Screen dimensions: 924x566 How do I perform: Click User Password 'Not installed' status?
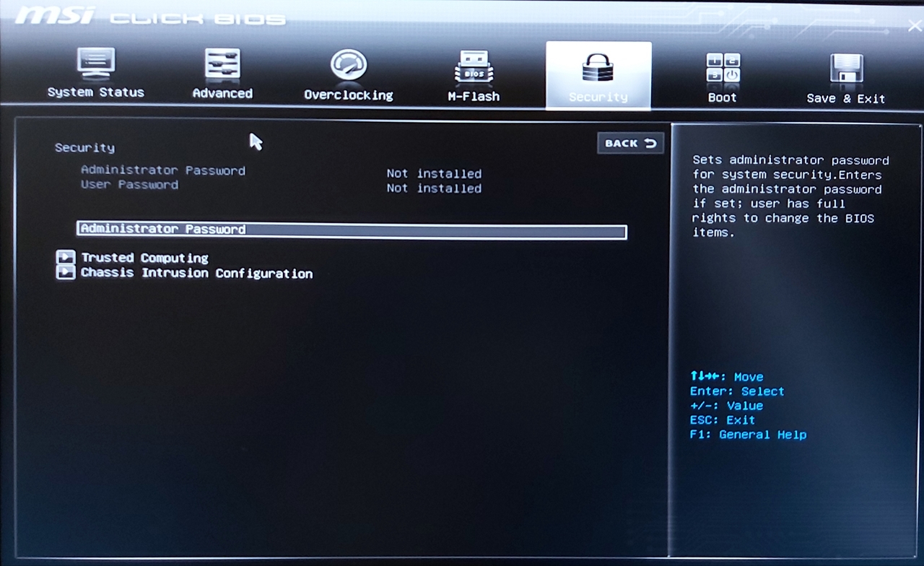(x=434, y=188)
